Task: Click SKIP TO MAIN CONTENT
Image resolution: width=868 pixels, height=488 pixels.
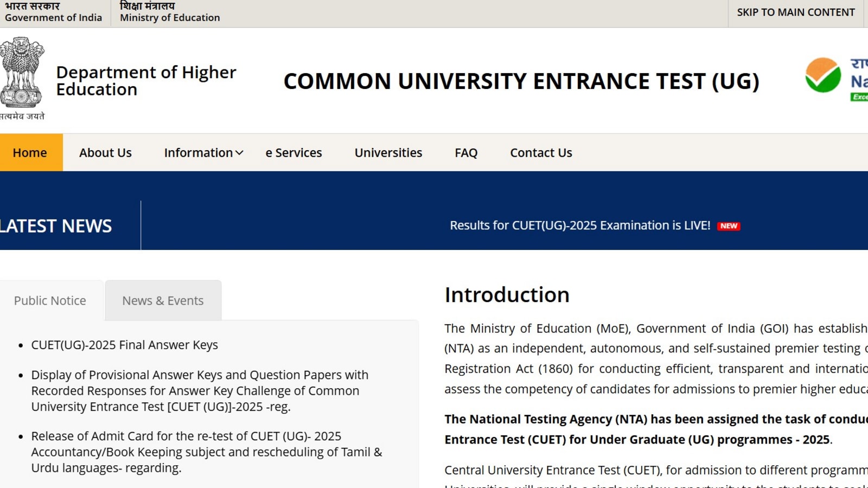Action: coord(794,12)
